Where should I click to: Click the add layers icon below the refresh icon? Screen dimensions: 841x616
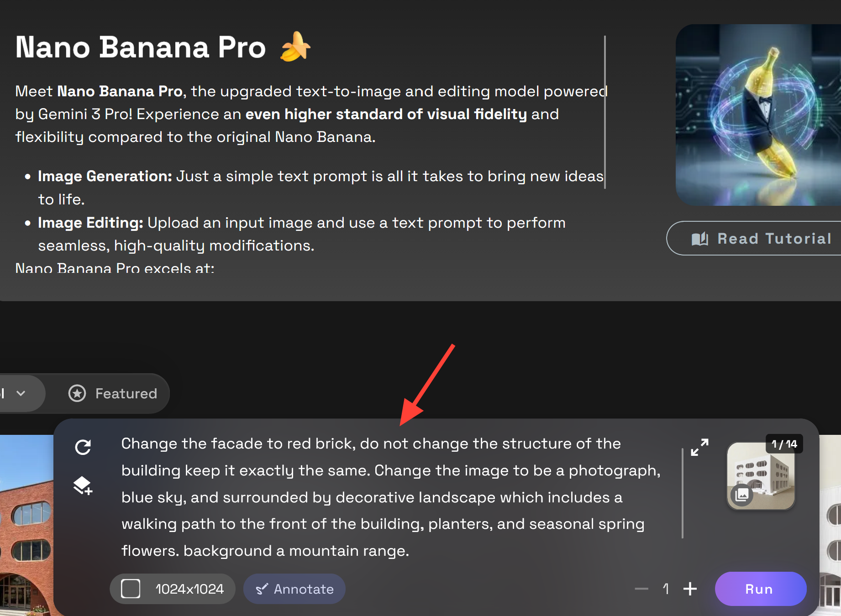[83, 485]
